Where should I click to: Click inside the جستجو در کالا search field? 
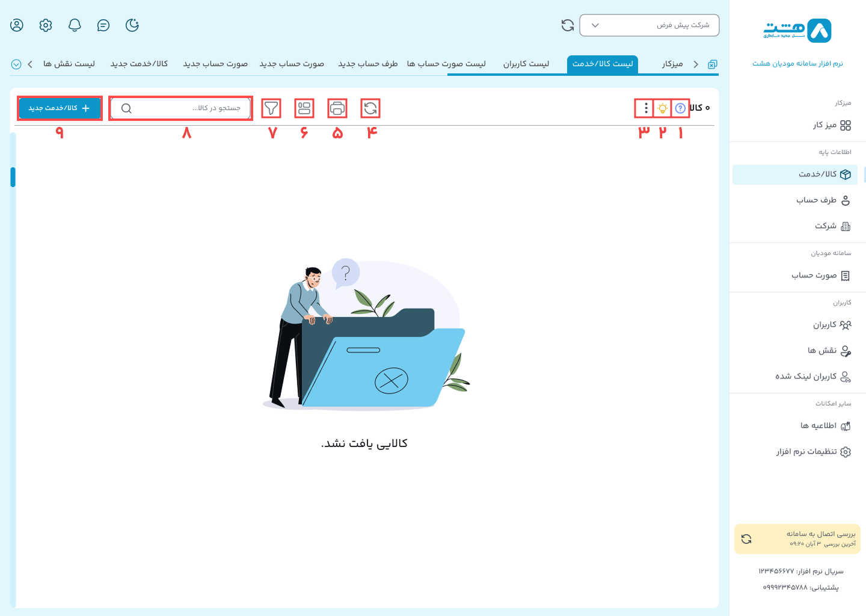(x=180, y=108)
